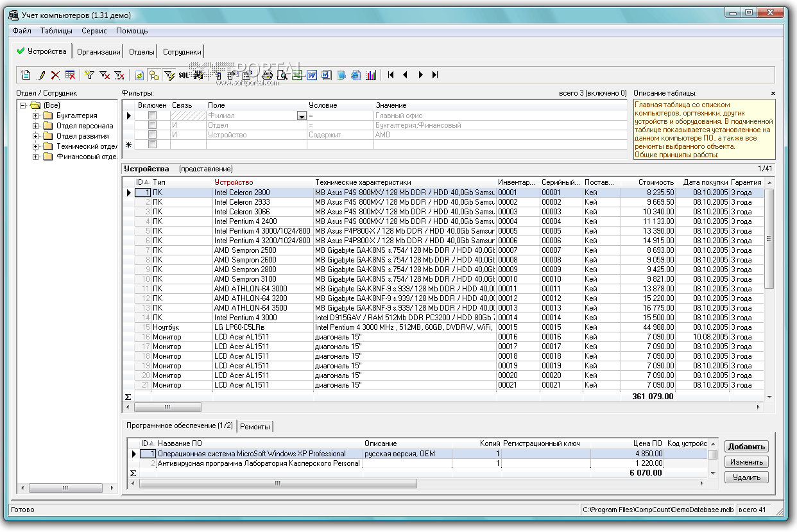Image resolution: width=797 pixels, height=532 pixels.
Task: Click the add filter funnel icon
Action: [x=89, y=75]
